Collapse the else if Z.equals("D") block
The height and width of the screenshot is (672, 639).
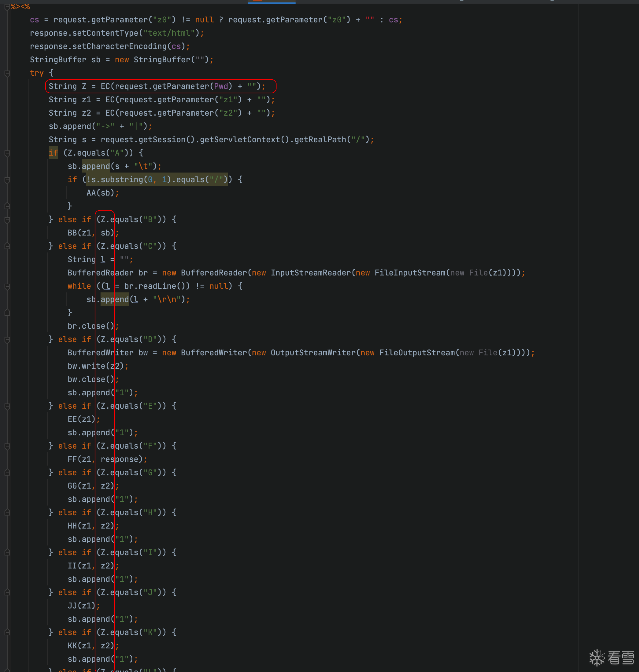coord(7,339)
